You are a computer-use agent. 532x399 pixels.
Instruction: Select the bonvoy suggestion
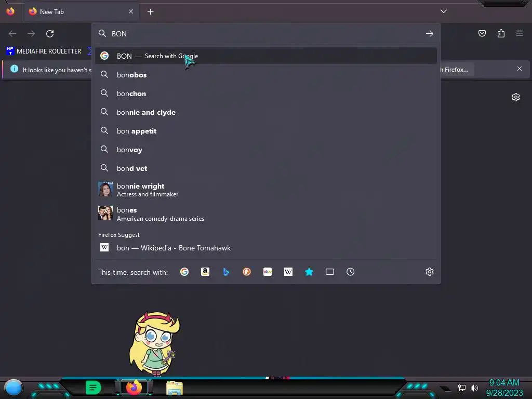point(266,150)
